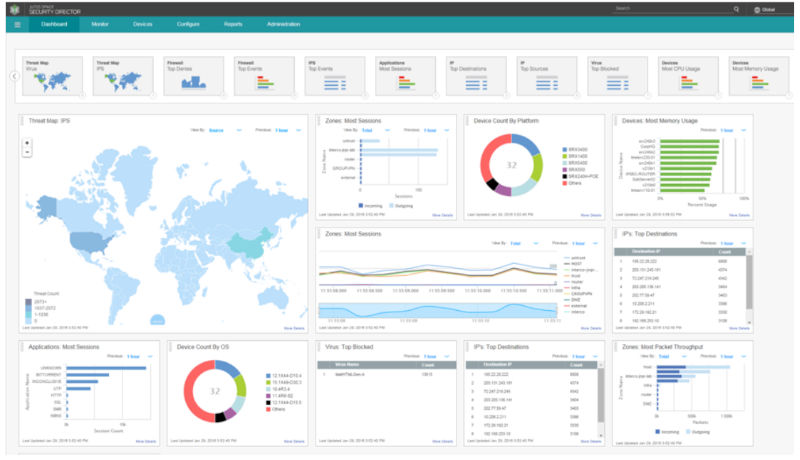Viewport: 800px width, 460px height.
Task: Open the hamburger menu beside Dashboard
Action: click(x=18, y=22)
